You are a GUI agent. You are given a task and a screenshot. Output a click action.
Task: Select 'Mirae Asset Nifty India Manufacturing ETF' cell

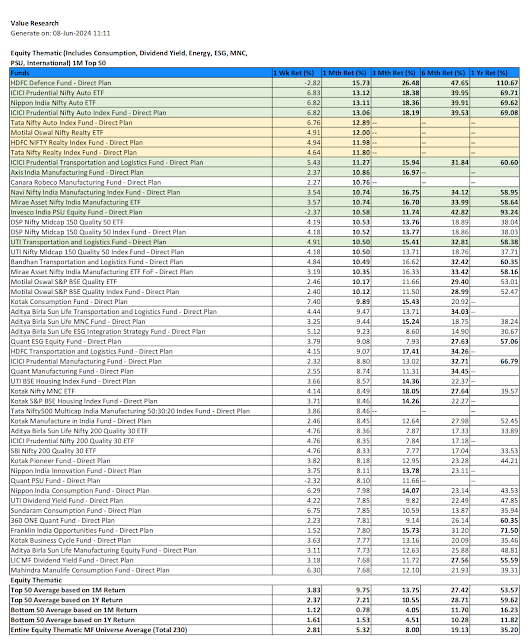[141, 202]
